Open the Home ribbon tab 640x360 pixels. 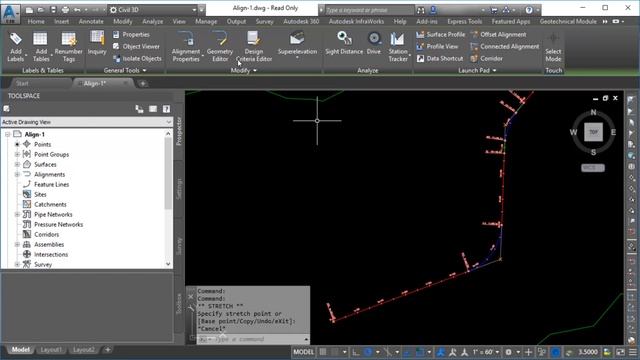tap(36, 21)
